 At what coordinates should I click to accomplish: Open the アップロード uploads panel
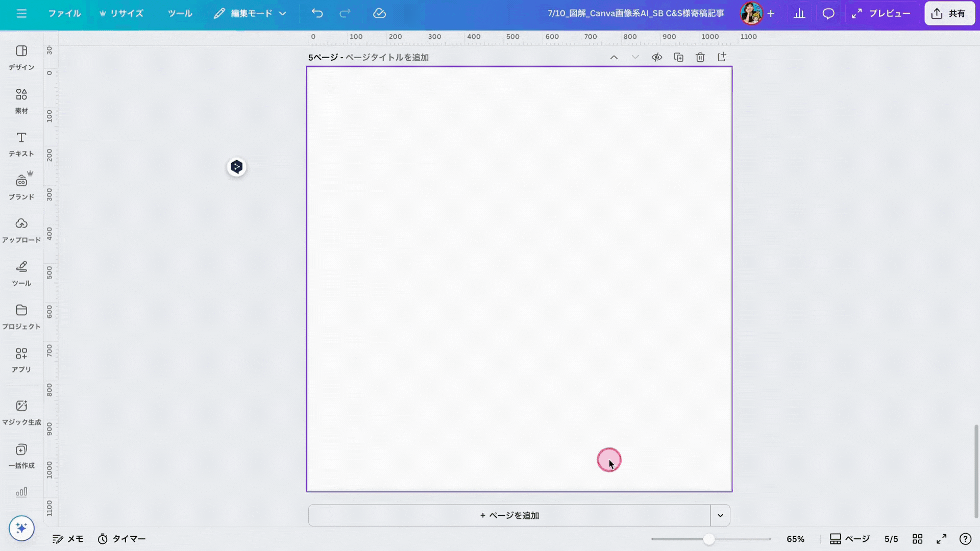(21, 230)
